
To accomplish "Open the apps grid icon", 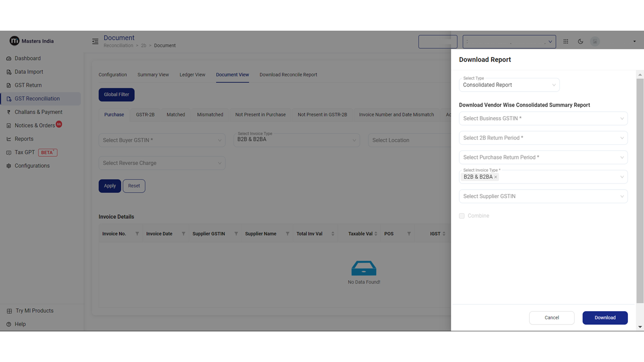I will (566, 42).
